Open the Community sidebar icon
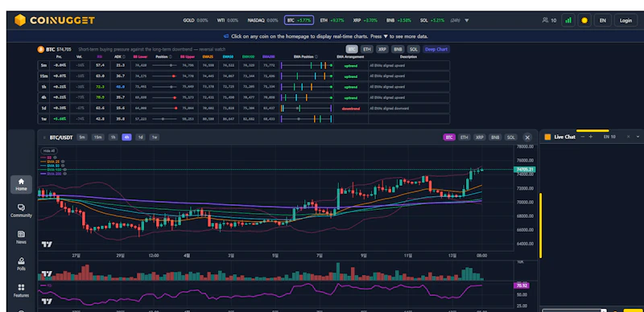 click(22, 211)
